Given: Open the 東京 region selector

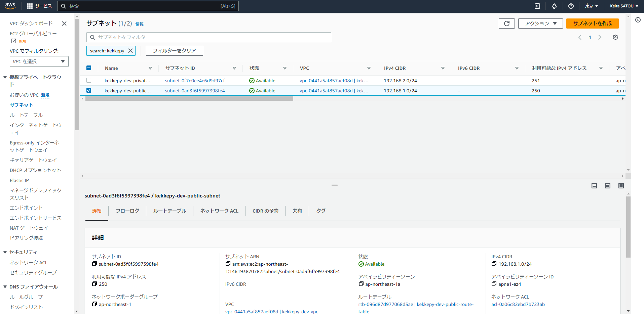Looking at the screenshot, I should [592, 6].
